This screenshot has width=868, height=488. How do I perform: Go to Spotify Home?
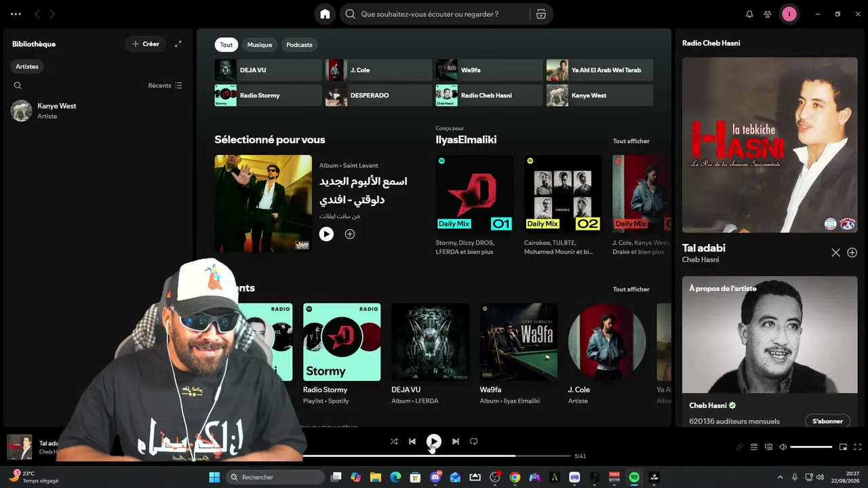point(325,14)
